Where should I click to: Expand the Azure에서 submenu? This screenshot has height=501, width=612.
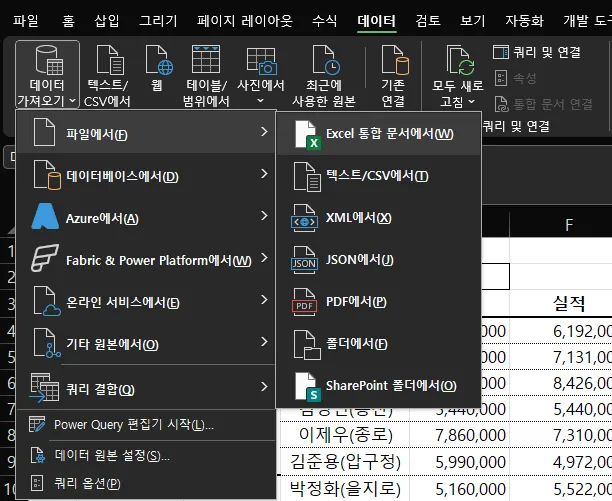pyautogui.click(x=148, y=218)
